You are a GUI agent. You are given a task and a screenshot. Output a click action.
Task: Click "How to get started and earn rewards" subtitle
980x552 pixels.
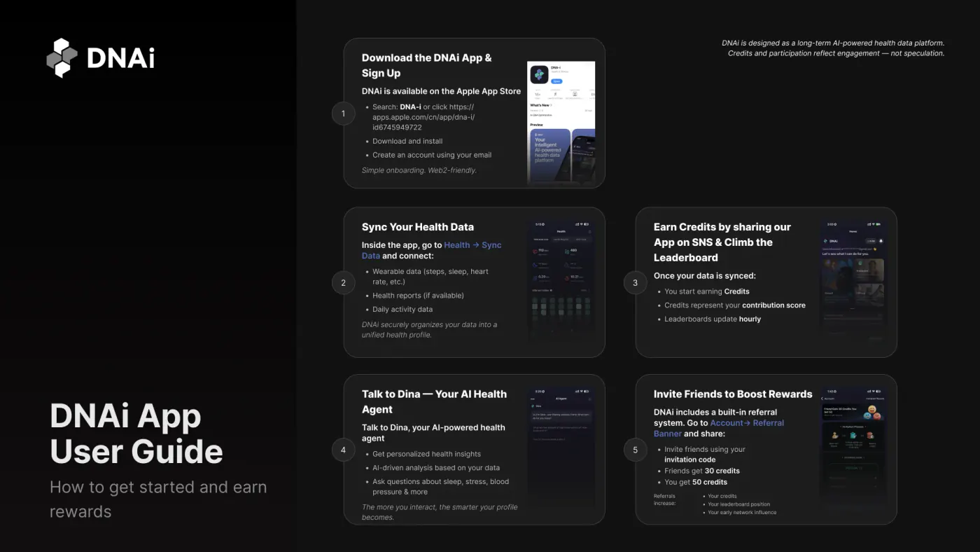tap(158, 499)
